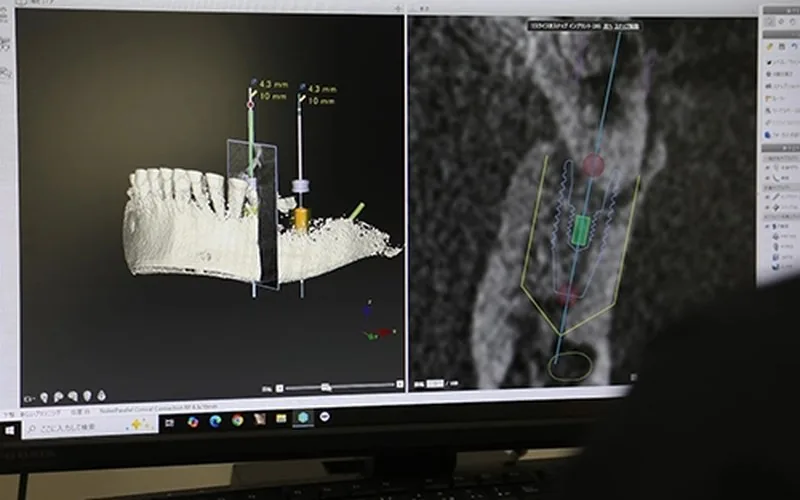Select the first head orientation view icon

tap(44, 397)
